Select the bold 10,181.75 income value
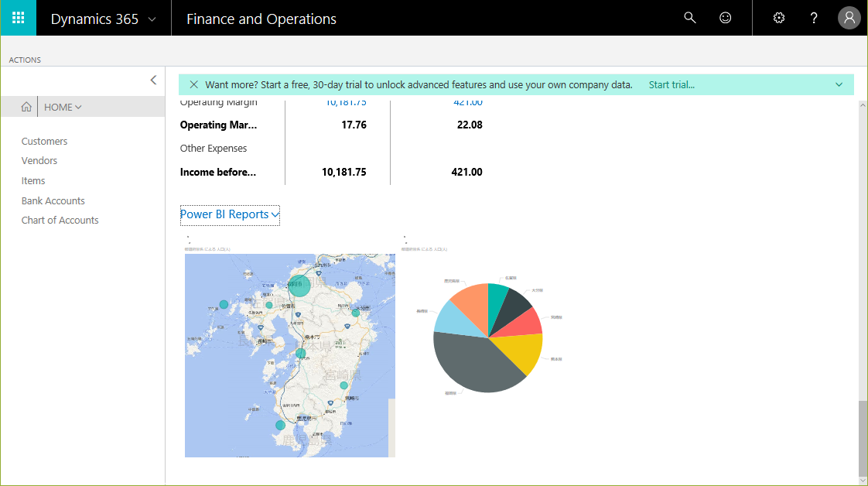868x486 pixels. click(343, 172)
